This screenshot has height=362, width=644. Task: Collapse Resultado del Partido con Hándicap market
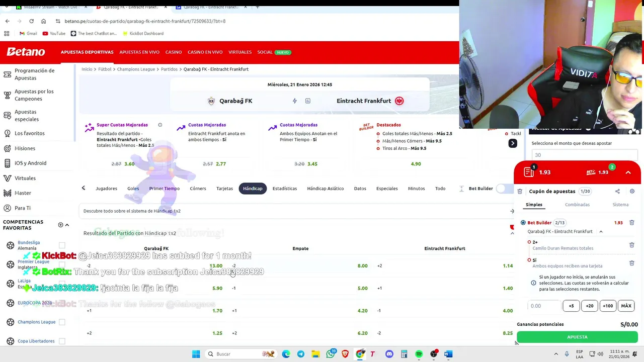[512, 233]
